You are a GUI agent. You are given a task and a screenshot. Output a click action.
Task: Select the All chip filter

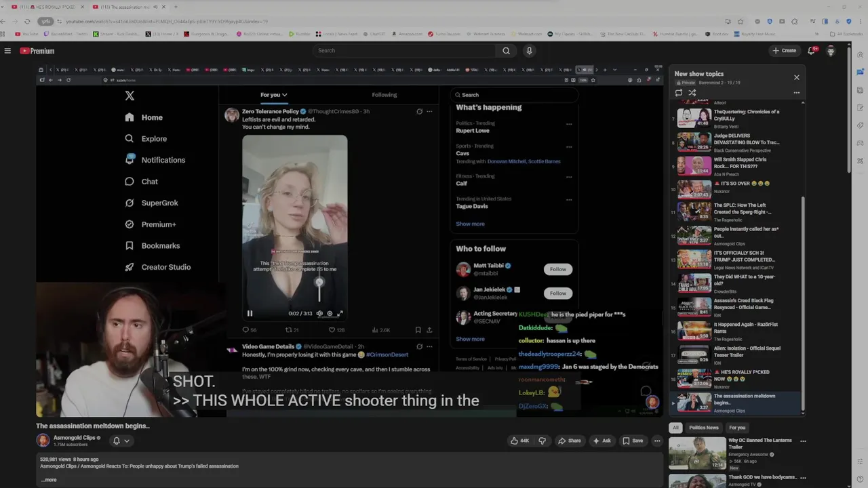(x=675, y=428)
